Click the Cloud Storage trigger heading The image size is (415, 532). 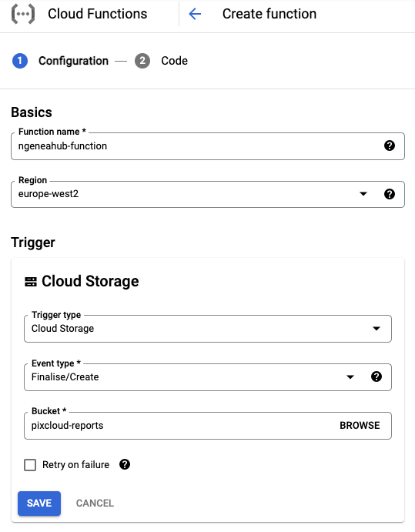90,281
